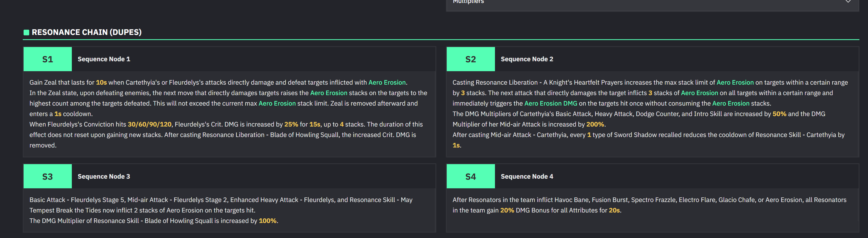868x238 pixels.
Task: Click the yellow 20% DMG Bonus value in S4
Action: click(507, 210)
